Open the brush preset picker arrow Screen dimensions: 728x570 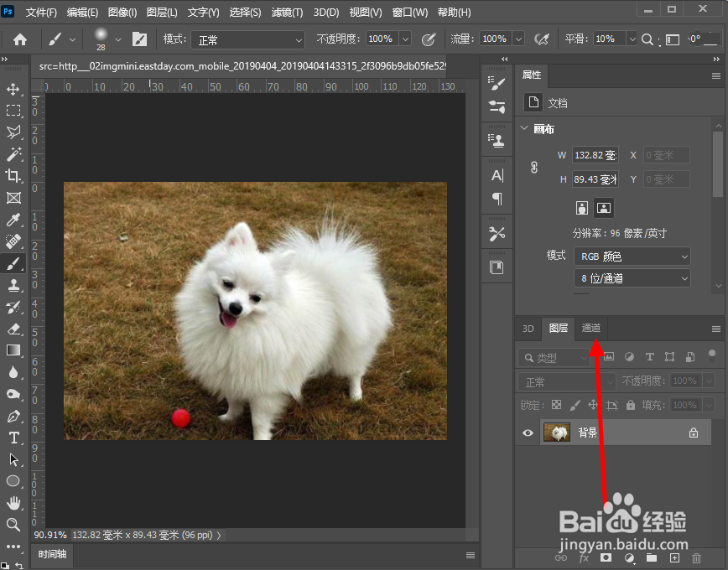click(x=118, y=40)
